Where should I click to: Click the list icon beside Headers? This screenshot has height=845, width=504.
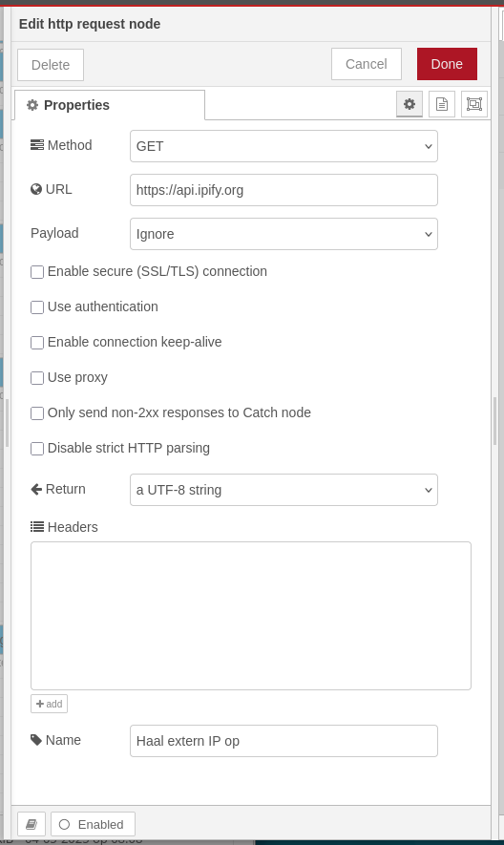pyautogui.click(x=37, y=526)
